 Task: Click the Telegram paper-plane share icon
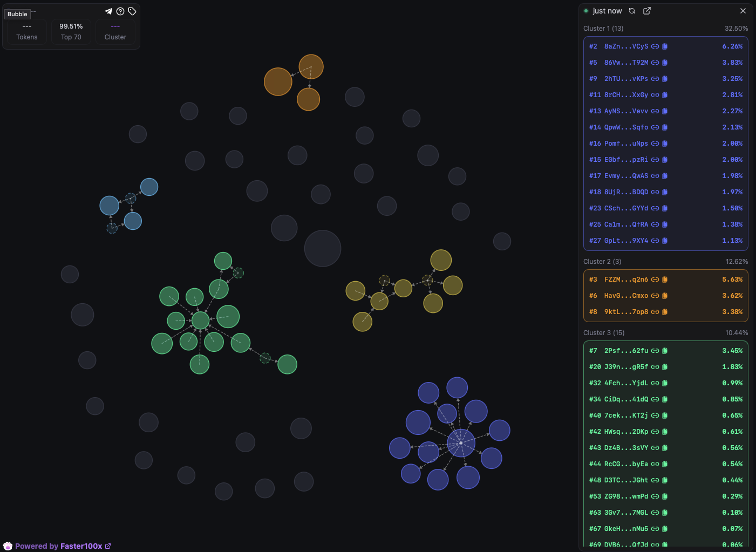(x=108, y=11)
